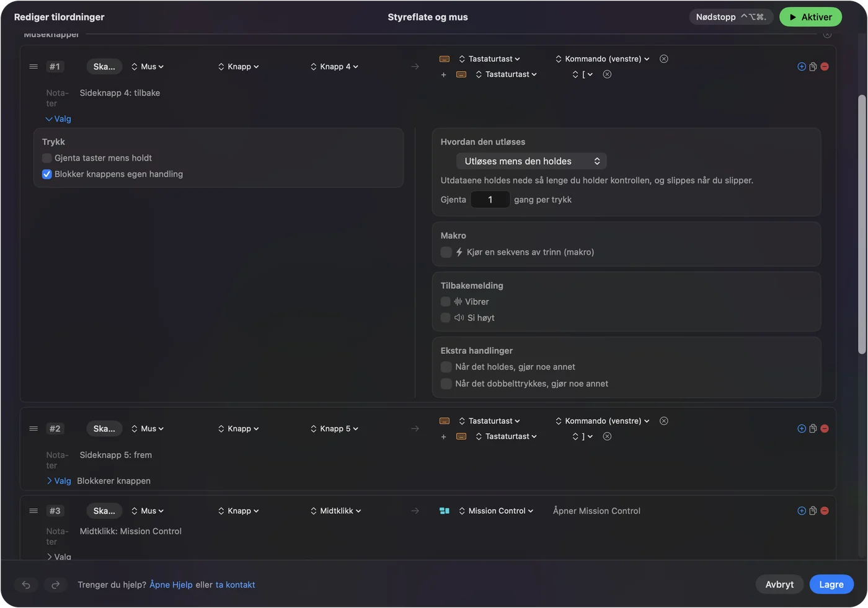Check 'Når det holdes, gjør noe annet'

(446, 367)
